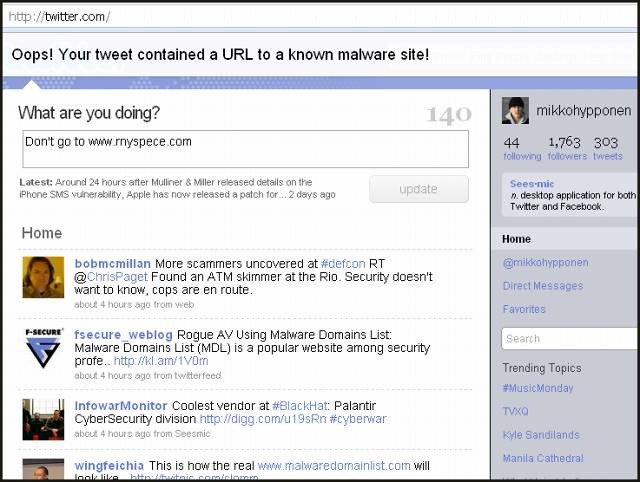Click in the browser address bar
This screenshot has width=640, height=482.
point(320,17)
